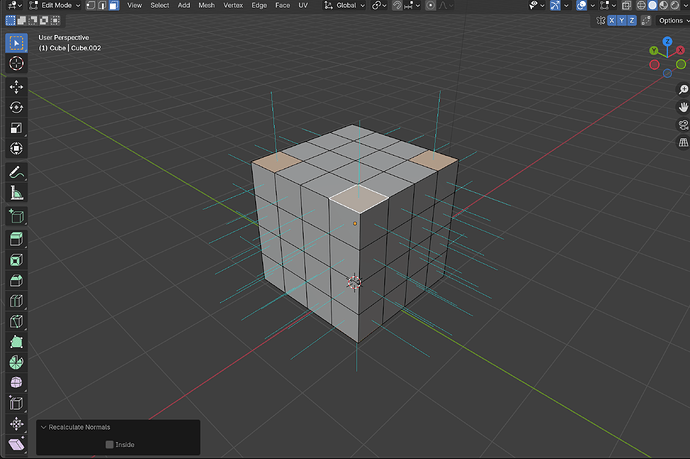Toggle the camera view icon

point(683,125)
